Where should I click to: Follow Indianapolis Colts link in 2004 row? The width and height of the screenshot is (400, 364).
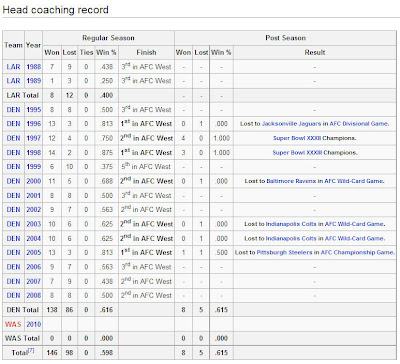tap(291, 239)
